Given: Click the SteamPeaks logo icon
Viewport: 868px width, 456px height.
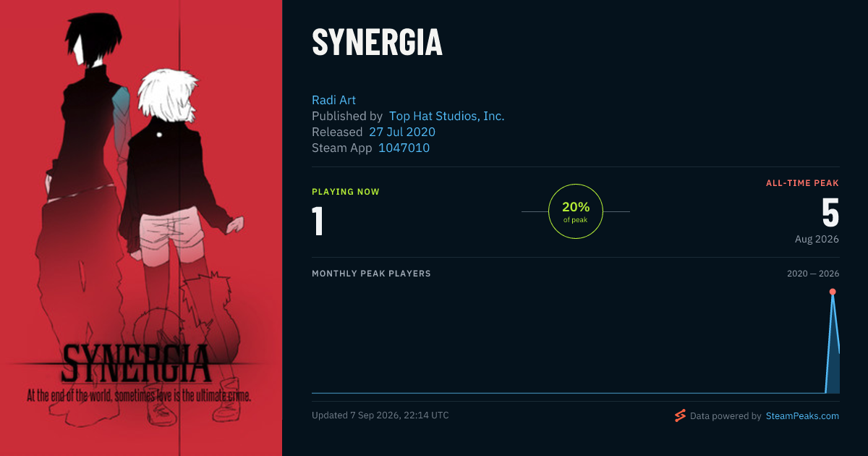Looking at the screenshot, I should coord(680,415).
